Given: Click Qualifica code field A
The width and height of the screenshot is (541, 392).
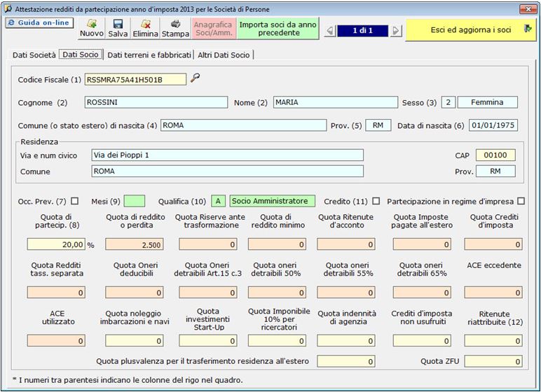Looking at the screenshot, I should 218,201.
